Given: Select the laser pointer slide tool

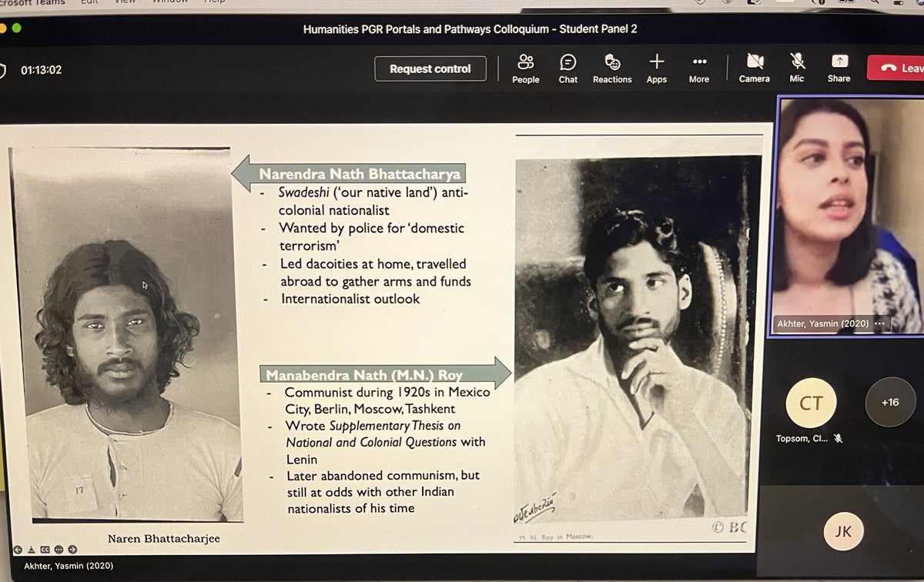Looking at the screenshot, I should [32, 550].
